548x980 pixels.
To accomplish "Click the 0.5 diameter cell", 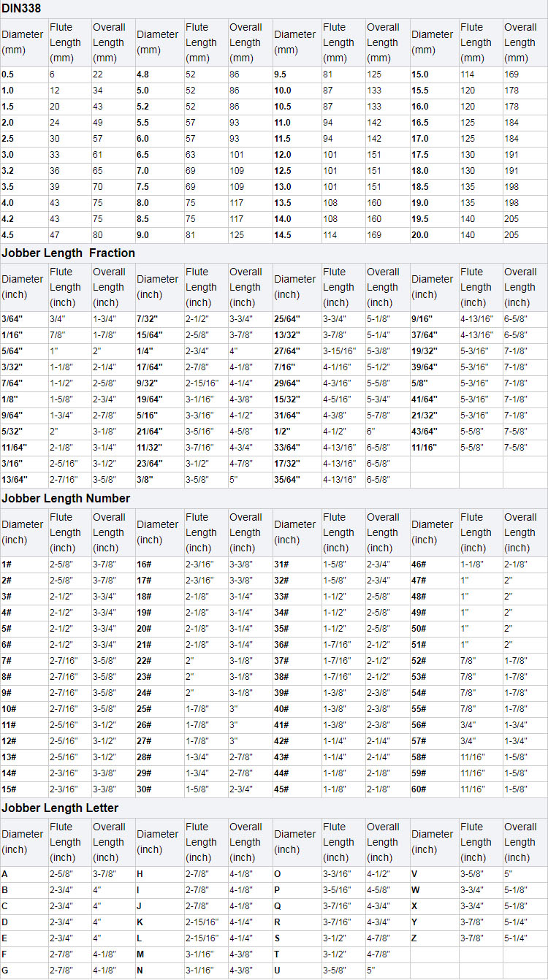I will (x=8, y=74).
